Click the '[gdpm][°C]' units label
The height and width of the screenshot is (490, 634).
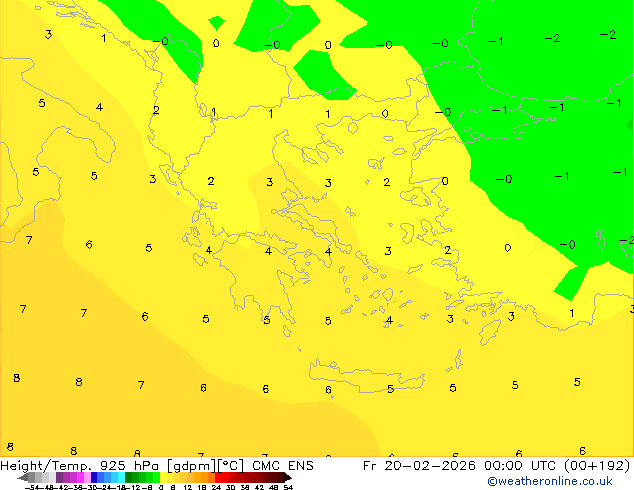(205, 466)
